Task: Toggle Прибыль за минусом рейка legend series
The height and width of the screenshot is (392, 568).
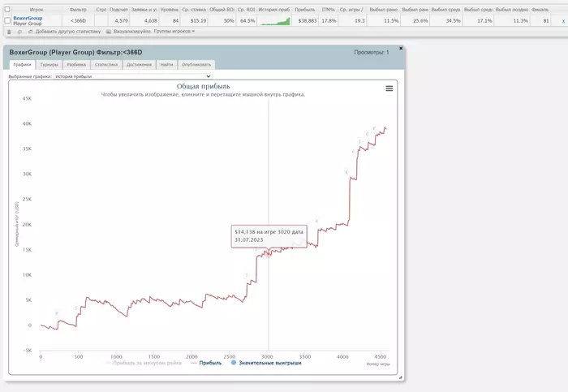Action: pos(147,363)
